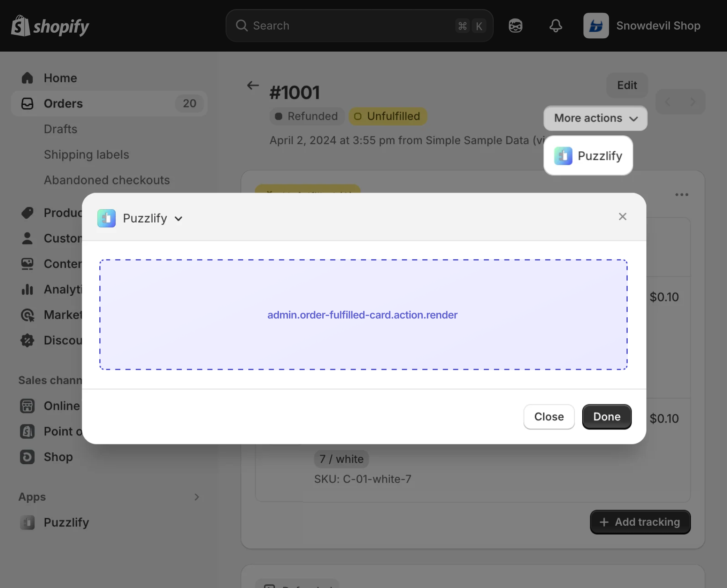The height and width of the screenshot is (588, 727).
Task: Click the Content image icon
Action: click(27, 264)
